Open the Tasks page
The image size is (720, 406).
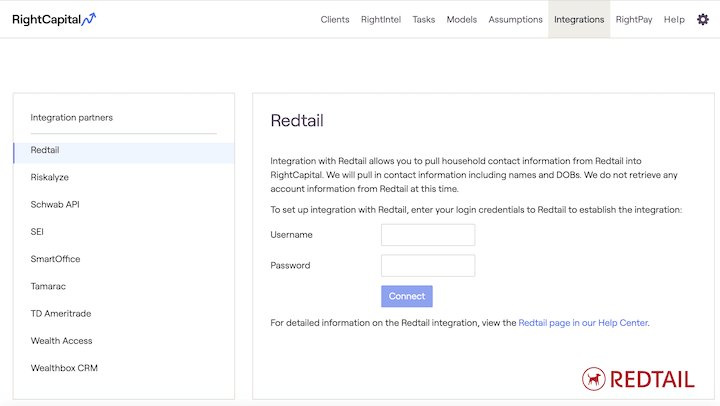[423, 19]
